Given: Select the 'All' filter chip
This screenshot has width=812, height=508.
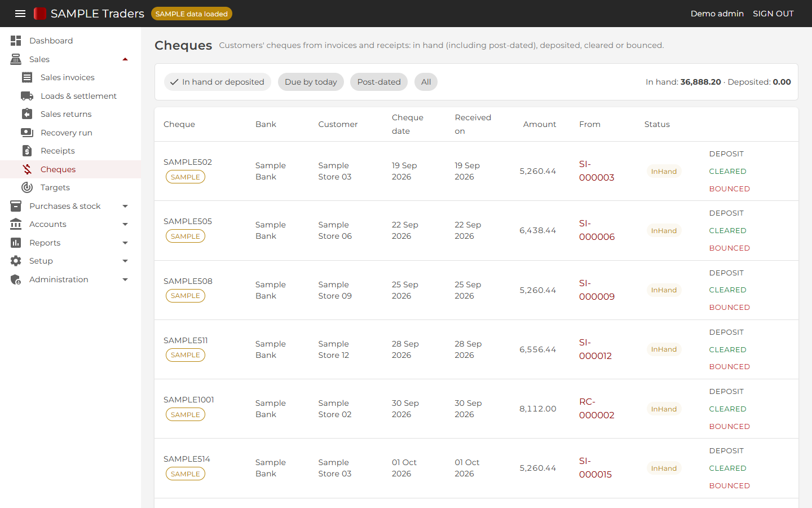Looking at the screenshot, I should 426,82.
